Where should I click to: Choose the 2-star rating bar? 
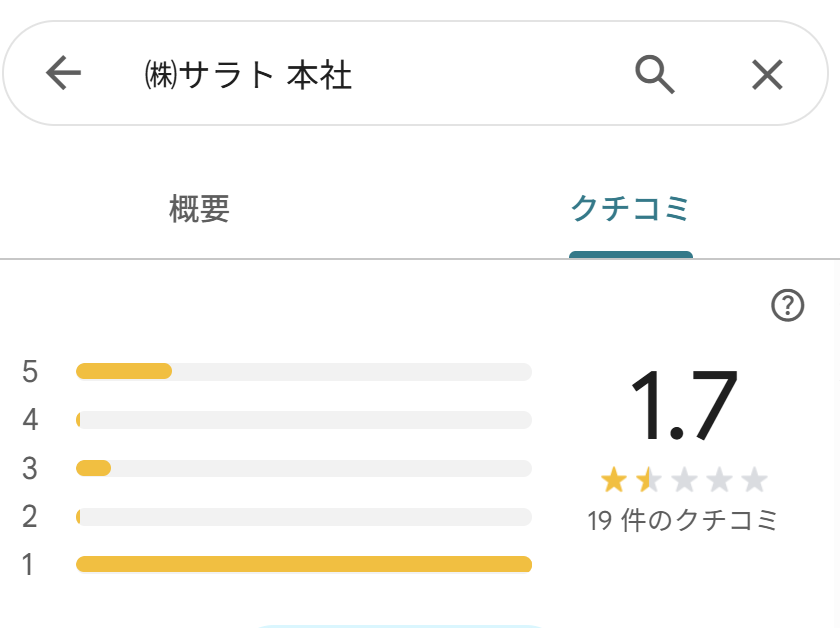tap(303, 517)
